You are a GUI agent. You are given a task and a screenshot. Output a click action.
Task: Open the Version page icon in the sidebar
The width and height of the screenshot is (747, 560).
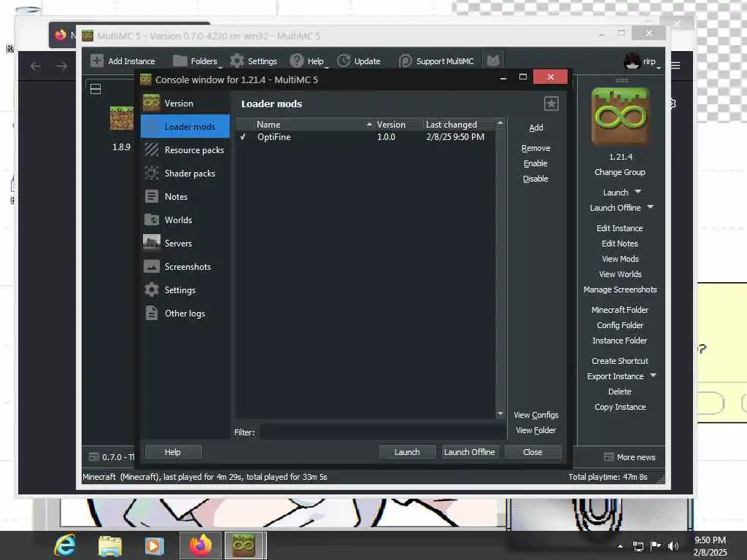coord(152,104)
